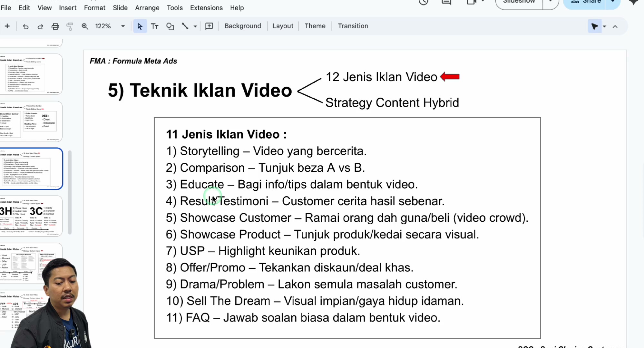Click the camera meeting icon
Viewport: 644px width, 348px height.
tap(472, 2)
